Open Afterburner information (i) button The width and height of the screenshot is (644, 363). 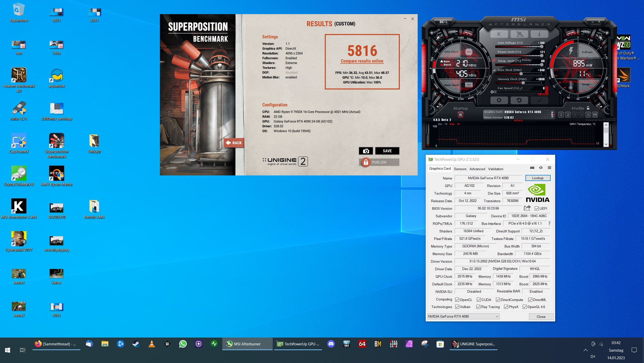coord(539,34)
